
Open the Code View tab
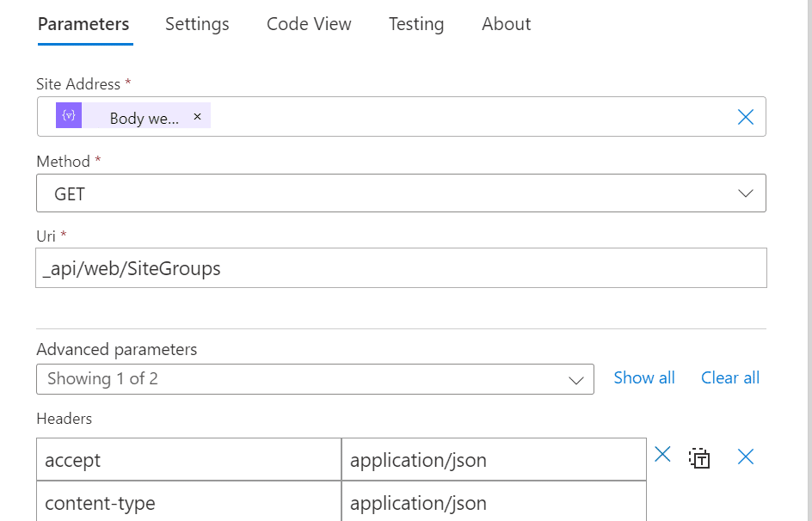point(309,24)
